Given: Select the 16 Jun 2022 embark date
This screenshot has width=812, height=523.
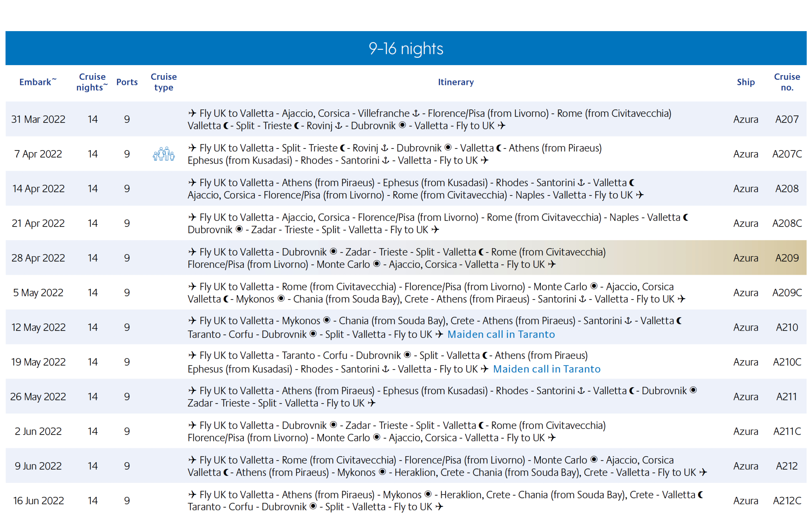Looking at the screenshot, I should pos(38,500).
